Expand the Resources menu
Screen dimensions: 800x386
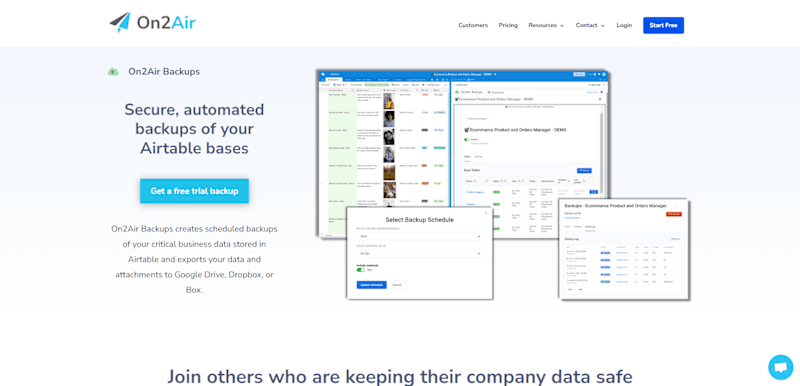click(546, 25)
